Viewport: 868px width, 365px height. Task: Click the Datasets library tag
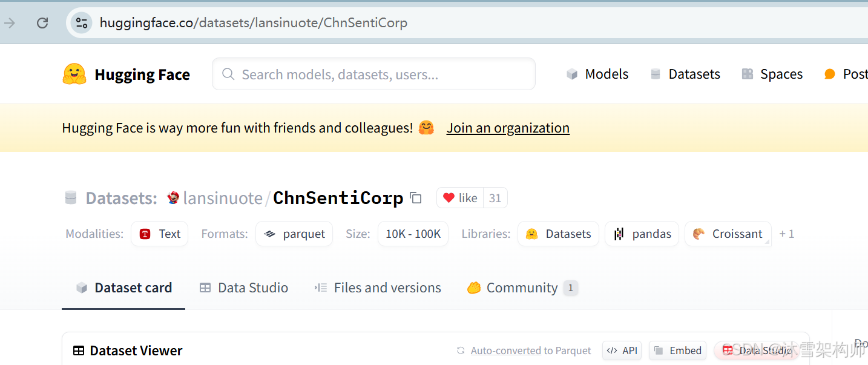[558, 234]
